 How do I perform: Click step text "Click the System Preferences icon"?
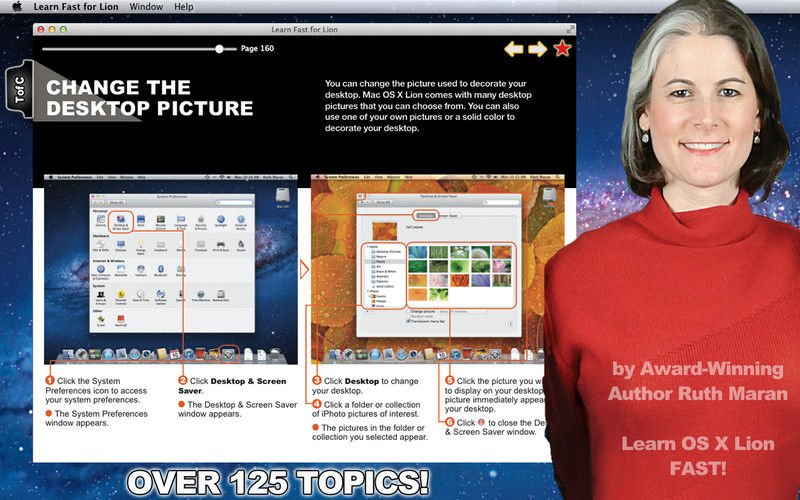point(96,390)
